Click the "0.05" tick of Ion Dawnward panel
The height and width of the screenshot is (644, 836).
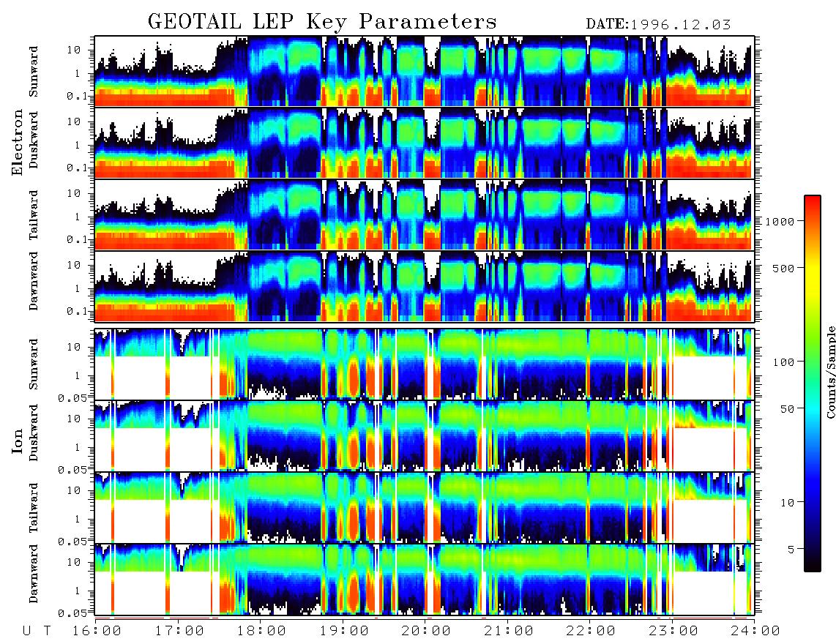tap(72, 613)
